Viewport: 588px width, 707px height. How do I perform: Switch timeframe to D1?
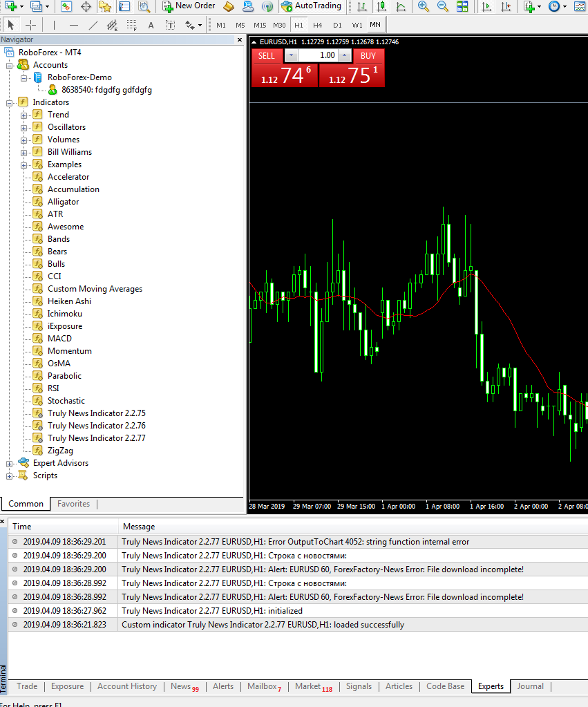337,26
